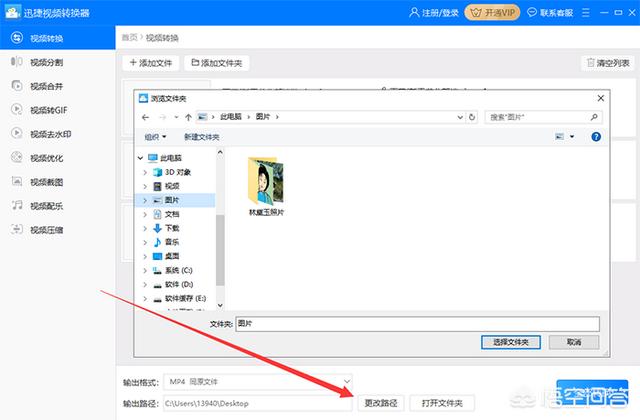The width and height of the screenshot is (640, 420).
Task: Expand the 音乐 tree node
Action: [x=145, y=242]
